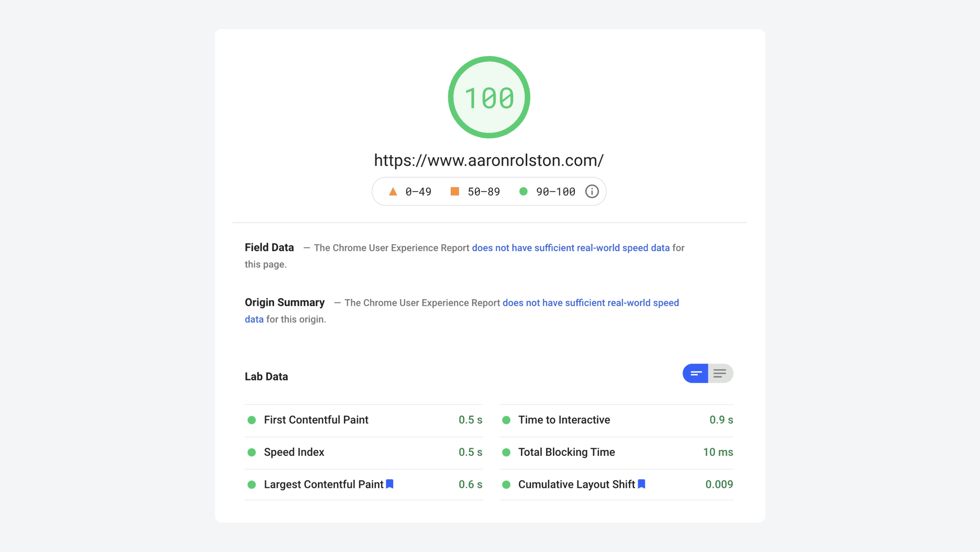This screenshot has width=980, height=552.
Task: Click the orange square 50–89 legend icon
Action: 455,191
